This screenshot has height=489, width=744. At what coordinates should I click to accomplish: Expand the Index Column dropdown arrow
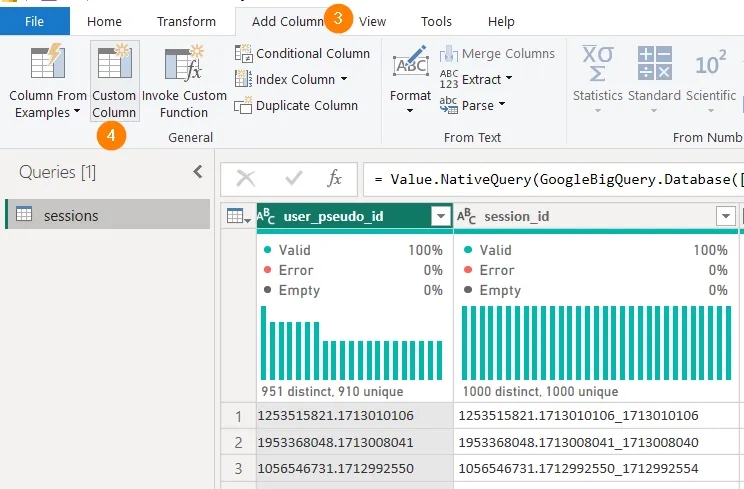(344, 79)
